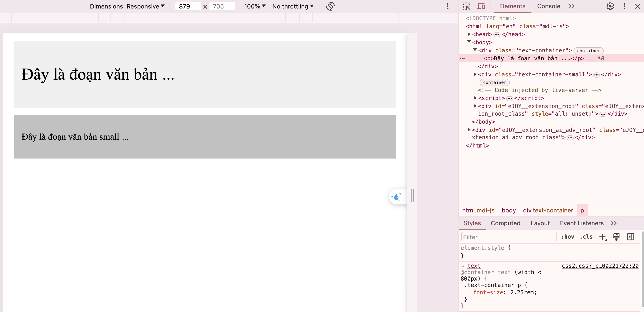644x312 pixels.
Task: Activate the inspect element picker icon
Action: 466,6
